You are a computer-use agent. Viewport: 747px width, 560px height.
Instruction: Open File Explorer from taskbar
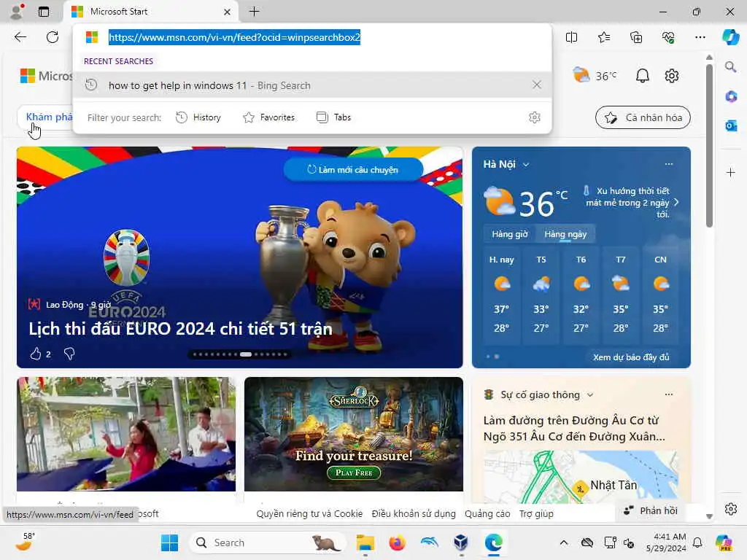coord(365,542)
